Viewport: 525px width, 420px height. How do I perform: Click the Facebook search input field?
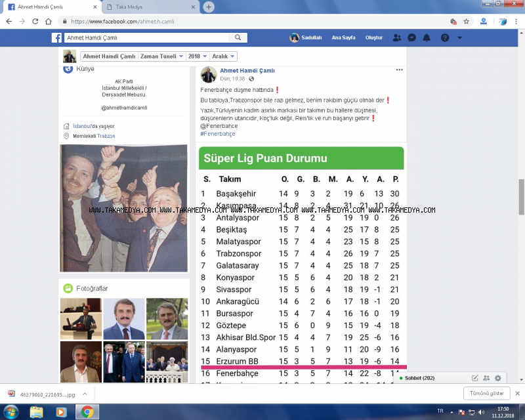click(147, 37)
